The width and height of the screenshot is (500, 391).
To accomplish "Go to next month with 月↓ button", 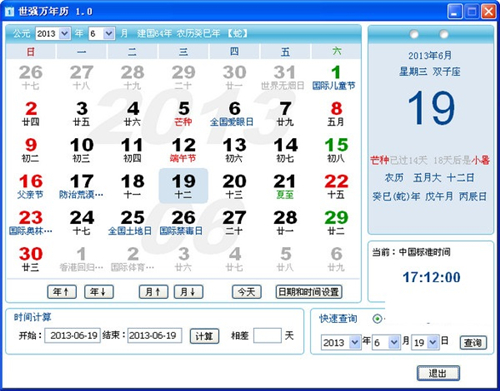I will coord(189,292).
